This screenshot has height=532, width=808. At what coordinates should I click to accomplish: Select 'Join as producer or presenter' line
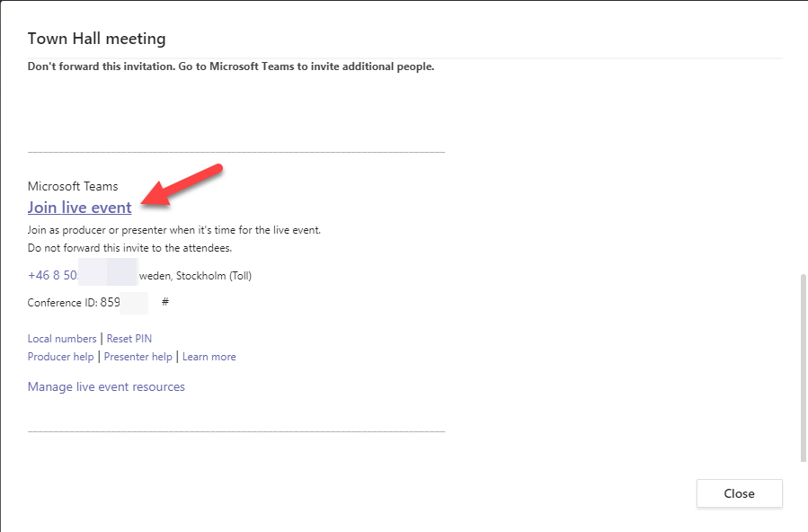tap(174, 230)
